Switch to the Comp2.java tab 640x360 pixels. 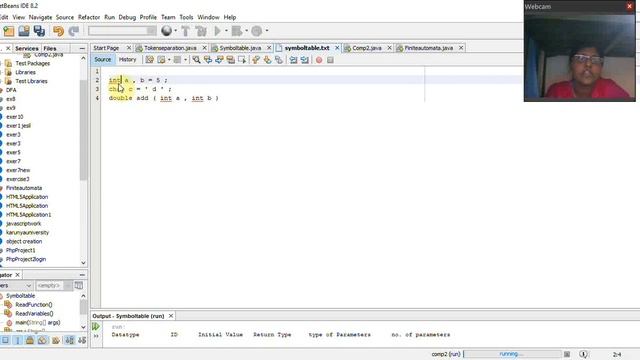point(367,48)
